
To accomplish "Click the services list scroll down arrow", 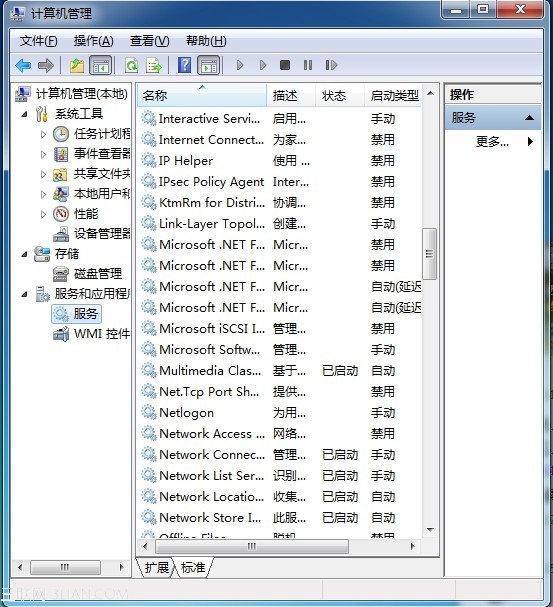I will point(430,529).
